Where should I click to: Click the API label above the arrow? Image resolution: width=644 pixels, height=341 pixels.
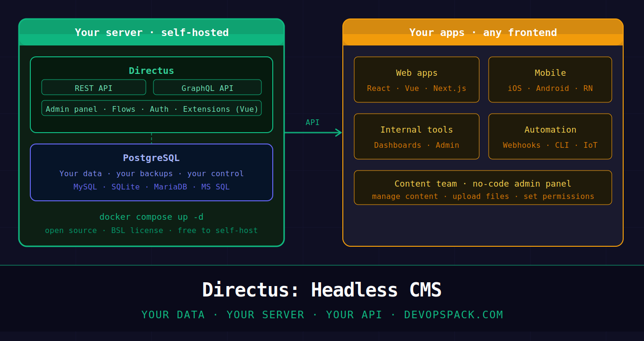pyautogui.click(x=313, y=122)
